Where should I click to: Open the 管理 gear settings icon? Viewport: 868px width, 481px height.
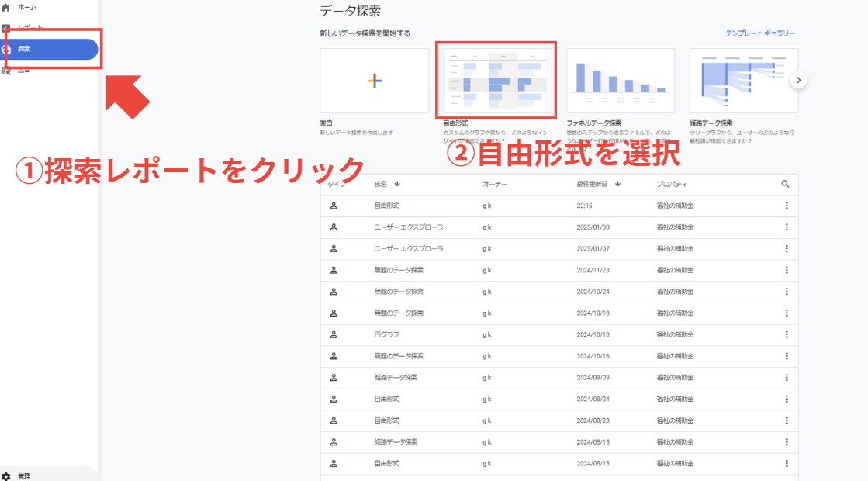(x=6, y=476)
